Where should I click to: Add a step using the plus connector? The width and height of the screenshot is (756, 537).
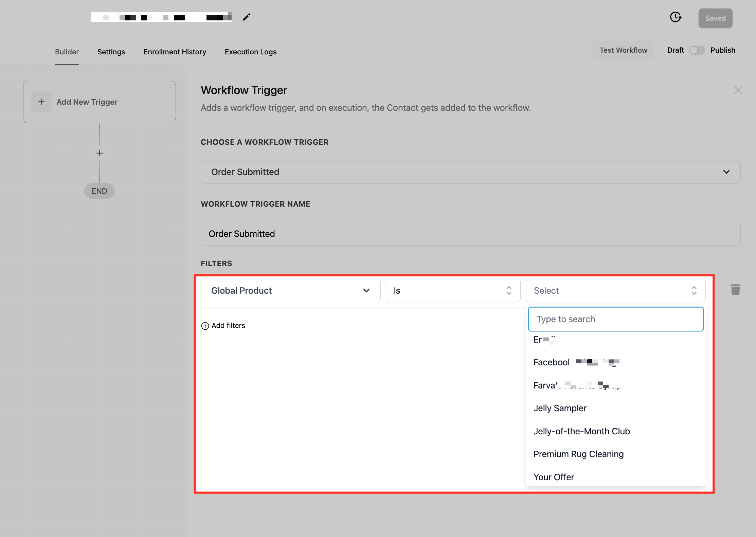tap(100, 153)
